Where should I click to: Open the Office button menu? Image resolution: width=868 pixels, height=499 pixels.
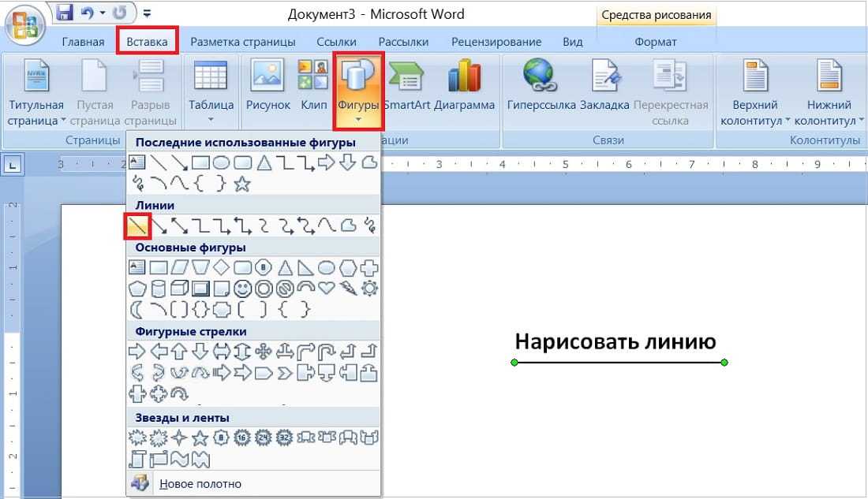point(24,25)
